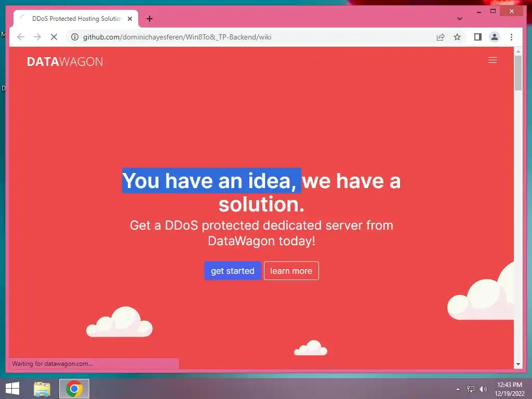Go back with the browser back arrow
532x399 pixels.
point(21,37)
